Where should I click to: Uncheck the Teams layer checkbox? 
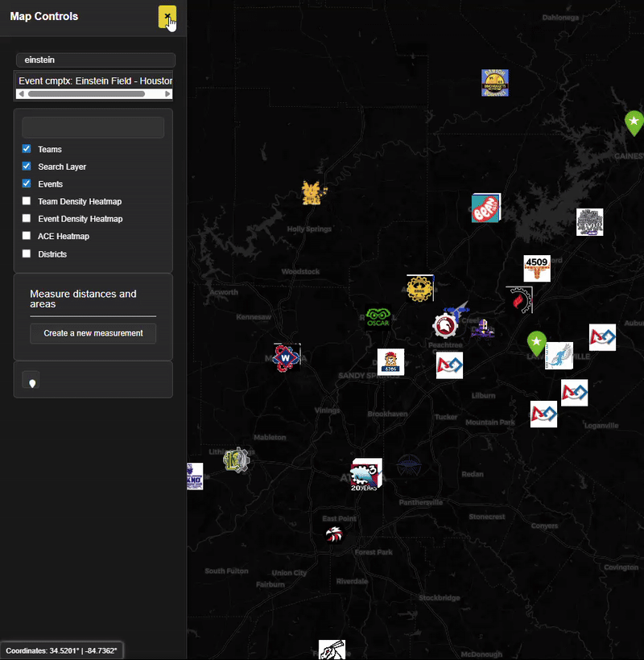(27, 149)
